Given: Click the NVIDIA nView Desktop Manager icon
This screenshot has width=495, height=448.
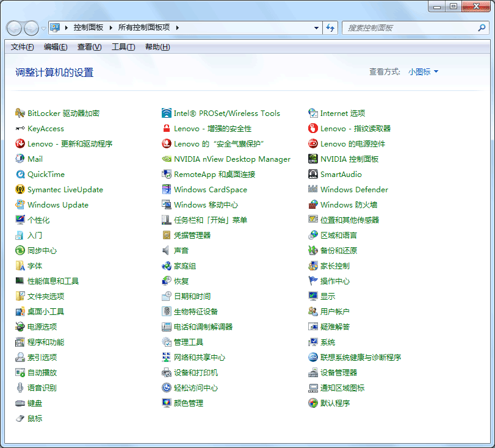Looking at the screenshot, I should pyautogui.click(x=167, y=159).
